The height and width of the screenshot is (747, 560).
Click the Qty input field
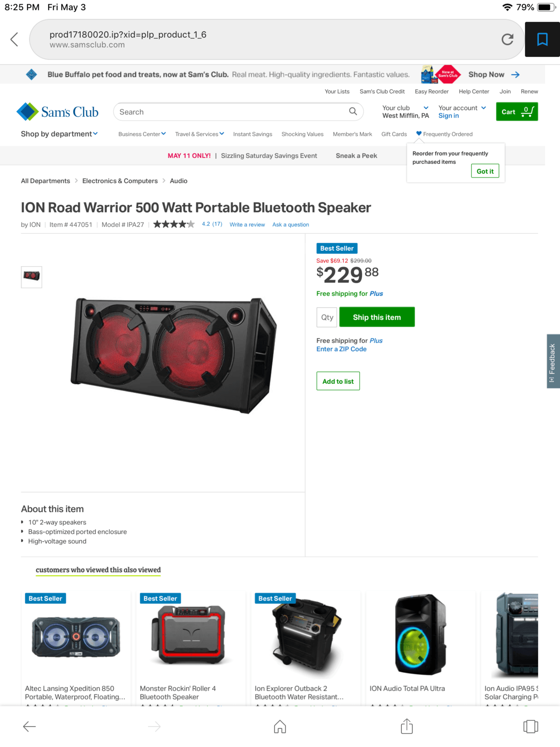pos(327,317)
